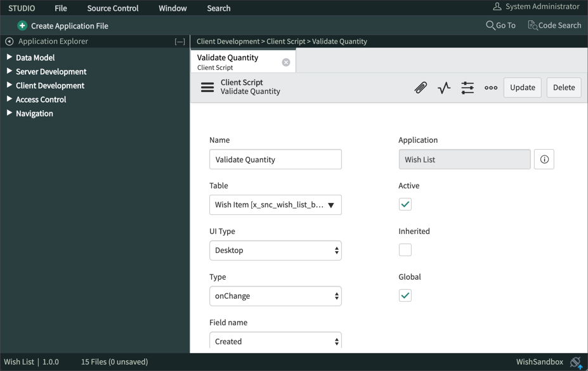Image resolution: width=588 pixels, height=371 pixels.
Task: Click the WishSandbox connection status icon
Action: click(576, 362)
